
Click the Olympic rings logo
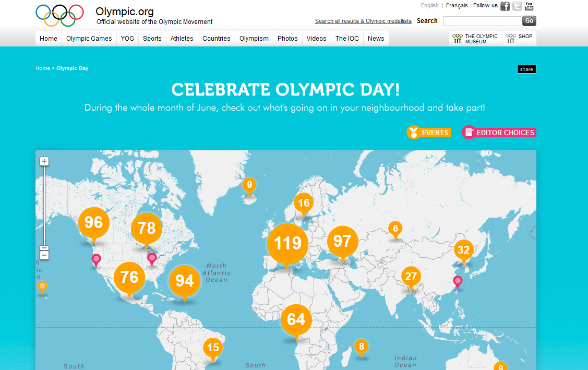coord(59,15)
